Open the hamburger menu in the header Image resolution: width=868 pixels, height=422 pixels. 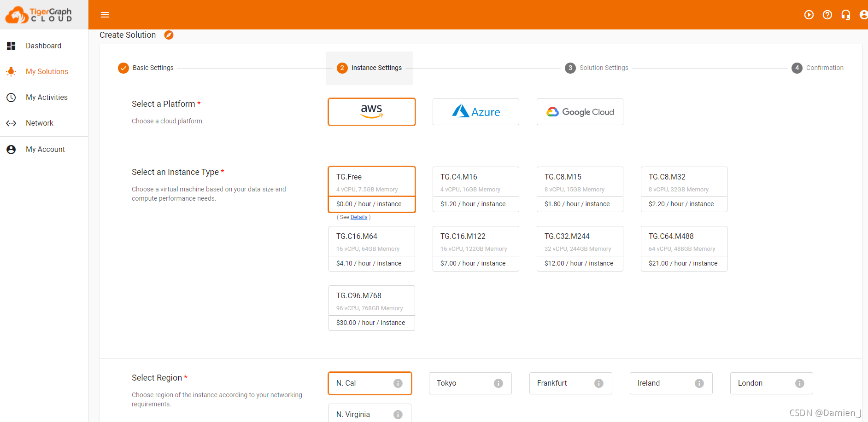[x=105, y=15]
